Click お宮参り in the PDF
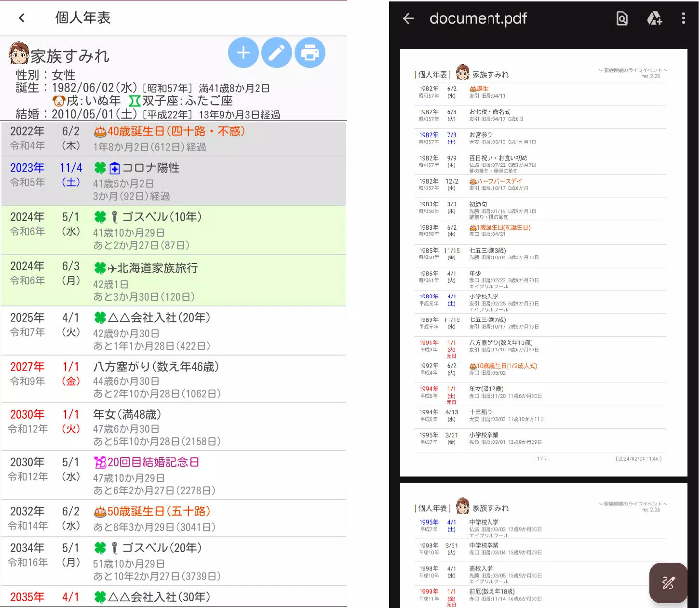 (x=481, y=135)
